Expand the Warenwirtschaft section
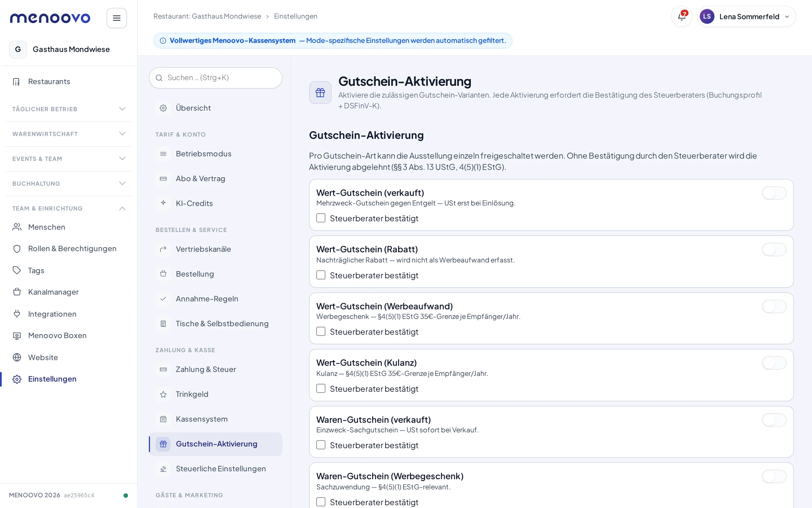Image resolution: width=812 pixels, height=508 pixels. point(69,134)
